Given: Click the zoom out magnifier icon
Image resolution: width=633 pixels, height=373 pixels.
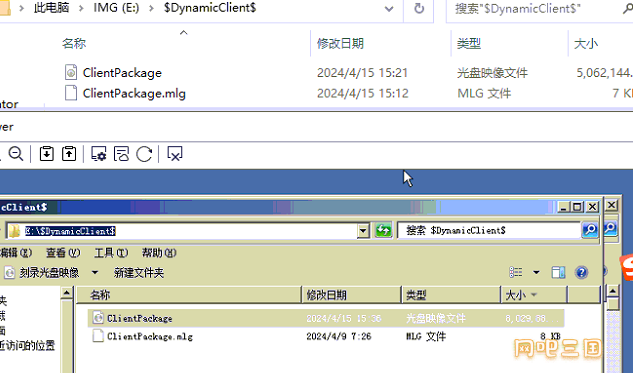Looking at the screenshot, I should point(16,154).
